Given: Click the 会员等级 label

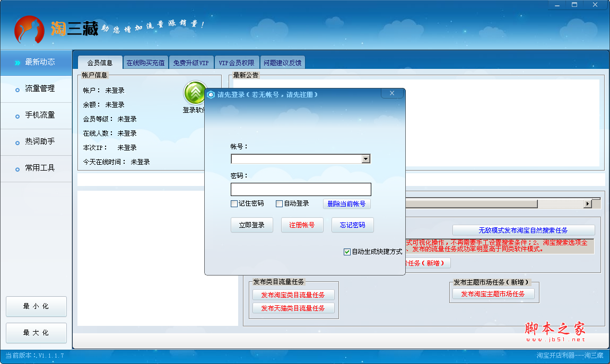Looking at the screenshot, I should coord(98,119).
